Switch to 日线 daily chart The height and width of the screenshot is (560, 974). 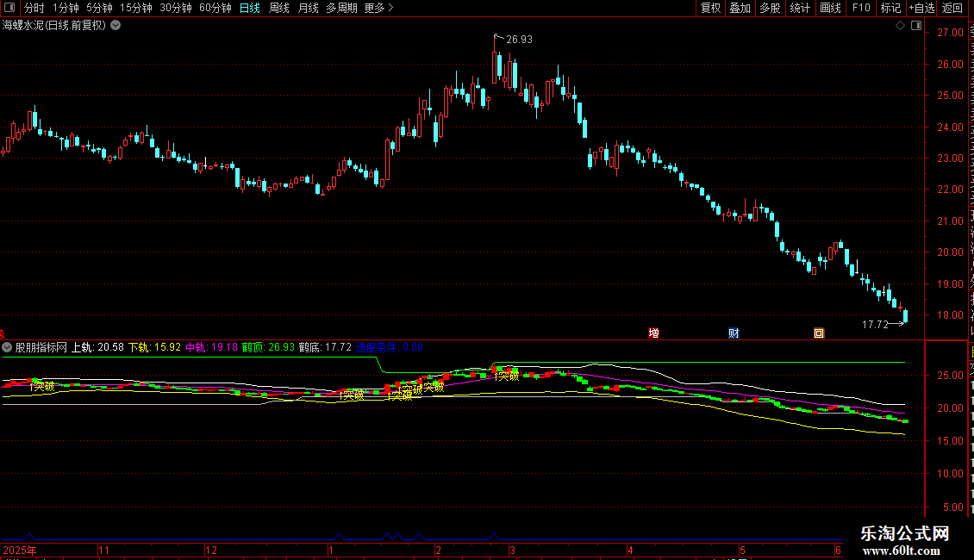click(250, 8)
